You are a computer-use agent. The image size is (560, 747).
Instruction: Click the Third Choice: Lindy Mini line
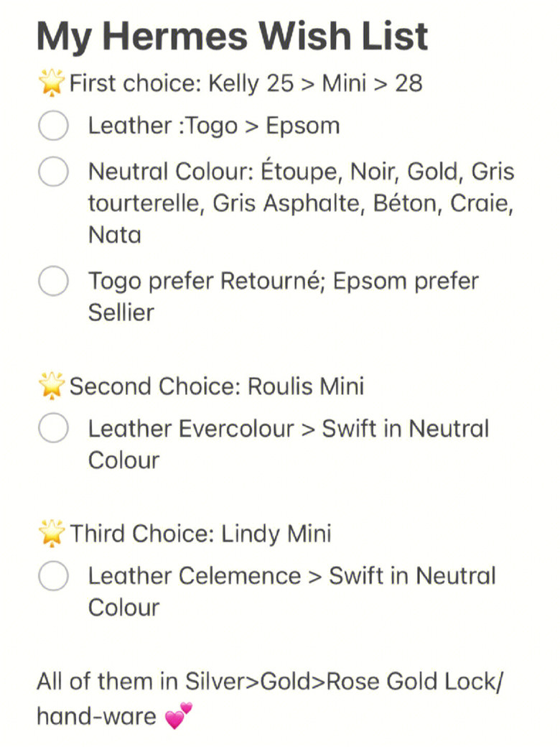point(200,533)
